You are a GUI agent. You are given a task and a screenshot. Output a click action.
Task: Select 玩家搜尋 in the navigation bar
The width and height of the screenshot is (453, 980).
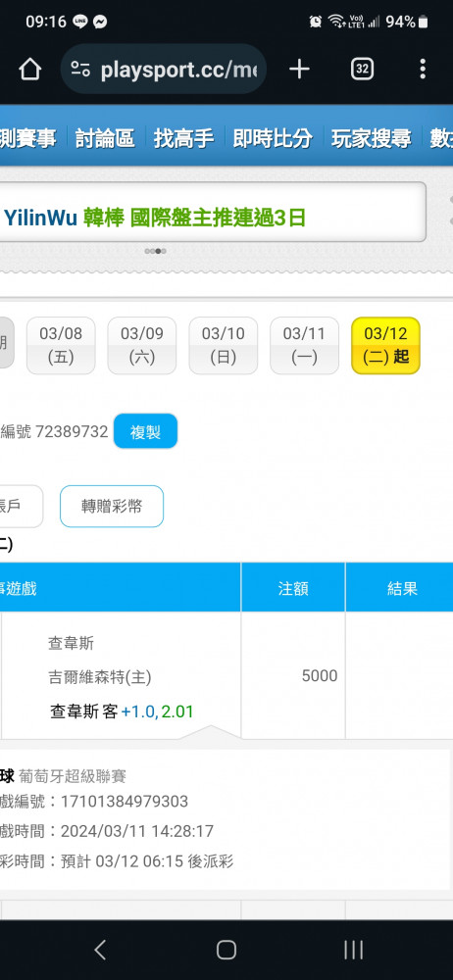[371, 138]
